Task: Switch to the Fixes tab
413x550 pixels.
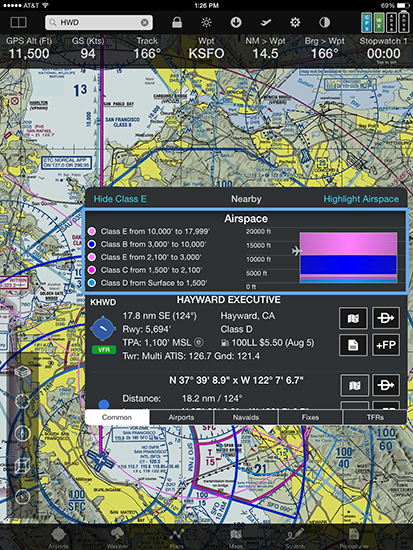Action: 310,417
